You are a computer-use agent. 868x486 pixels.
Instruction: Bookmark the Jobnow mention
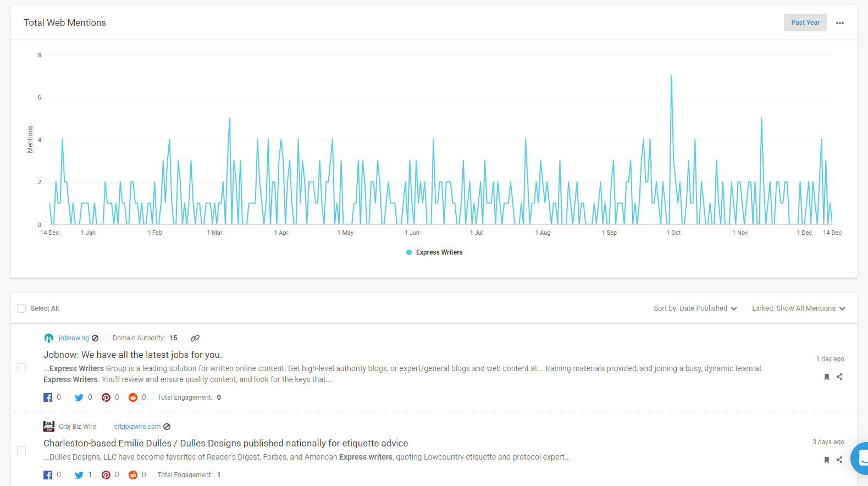click(x=826, y=377)
